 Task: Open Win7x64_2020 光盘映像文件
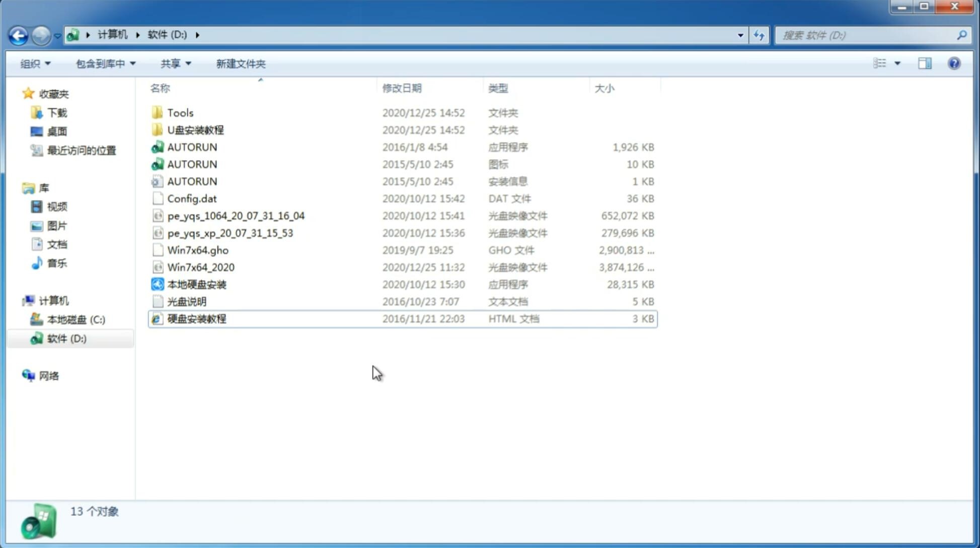[201, 267]
